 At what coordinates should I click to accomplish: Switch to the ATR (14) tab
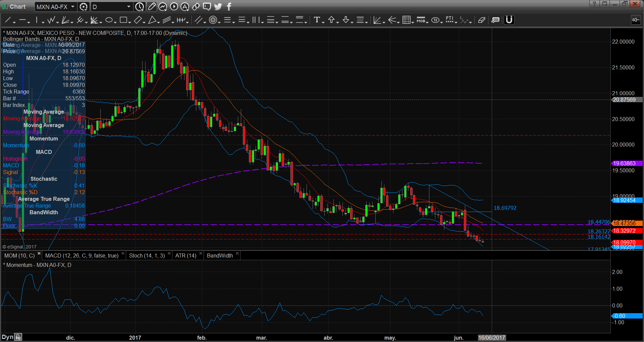[186, 255]
